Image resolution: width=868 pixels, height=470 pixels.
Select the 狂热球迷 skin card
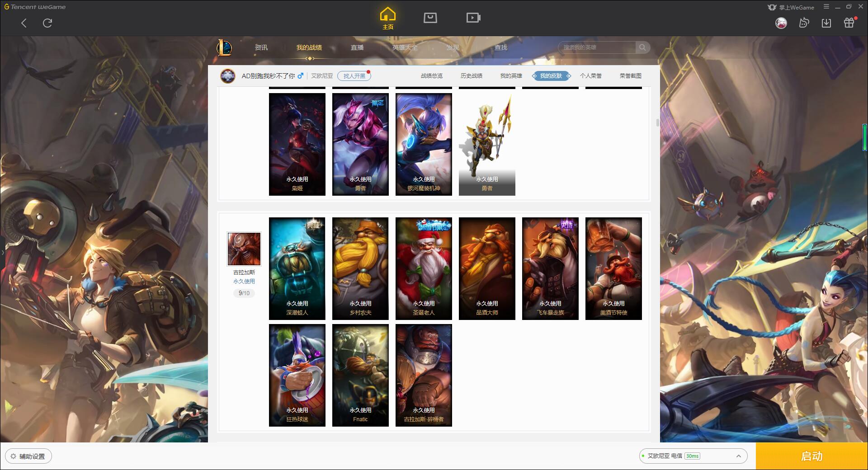[x=297, y=375]
